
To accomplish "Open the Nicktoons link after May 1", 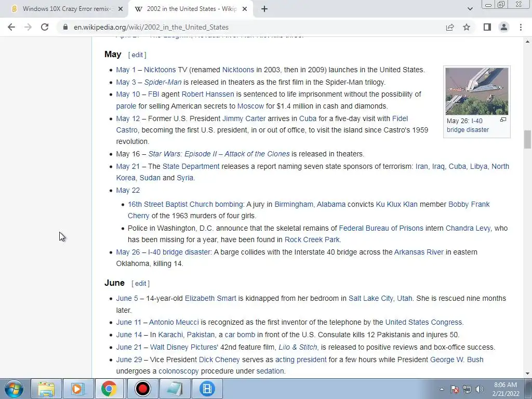I will [x=160, y=70].
